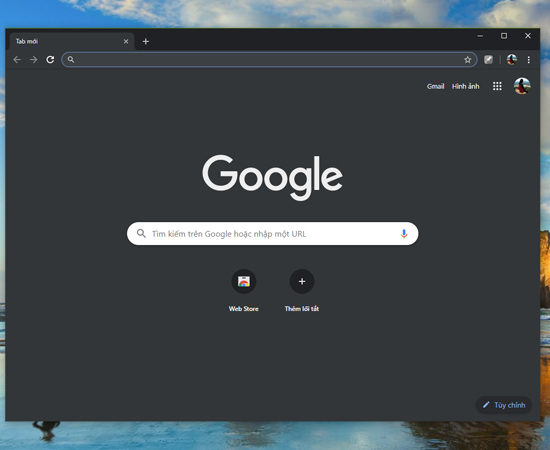
Task: Select the Tab mới tab
Action: pyautogui.click(x=72, y=41)
